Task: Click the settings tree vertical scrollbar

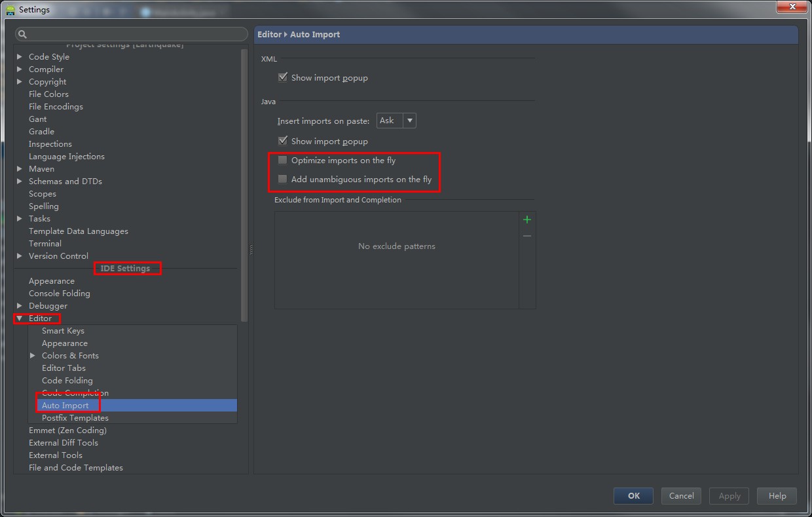Action: click(244, 185)
